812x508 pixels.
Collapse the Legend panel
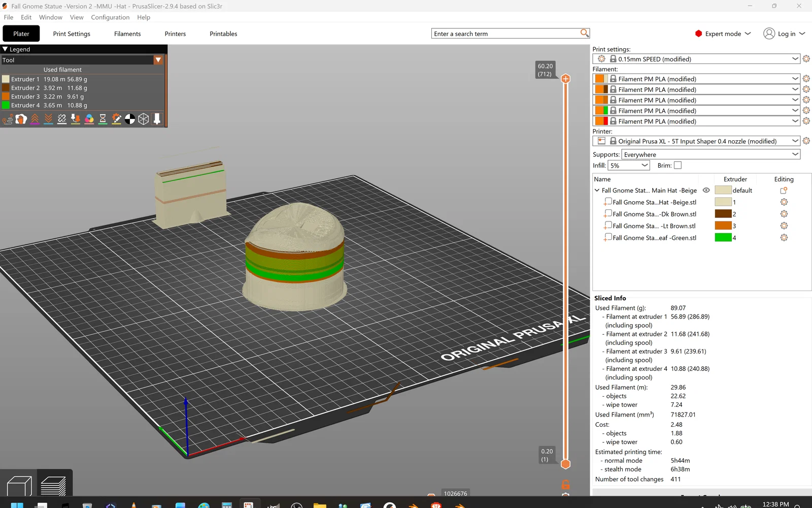(5, 49)
